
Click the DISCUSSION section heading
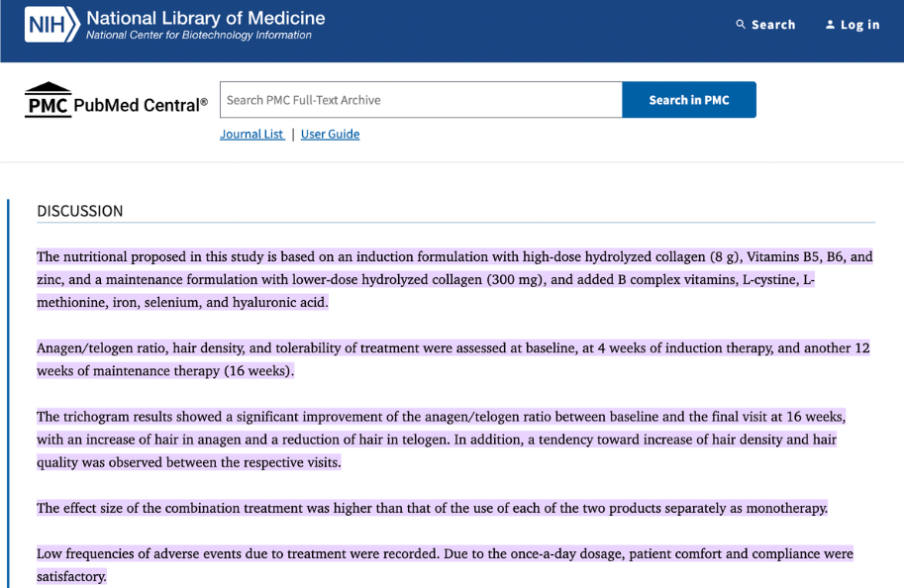coord(80,211)
